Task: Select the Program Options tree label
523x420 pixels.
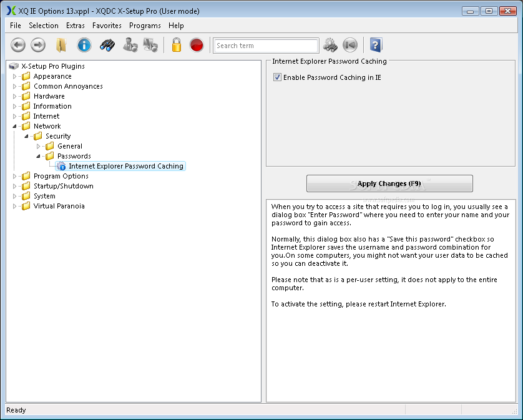Action: pos(61,176)
